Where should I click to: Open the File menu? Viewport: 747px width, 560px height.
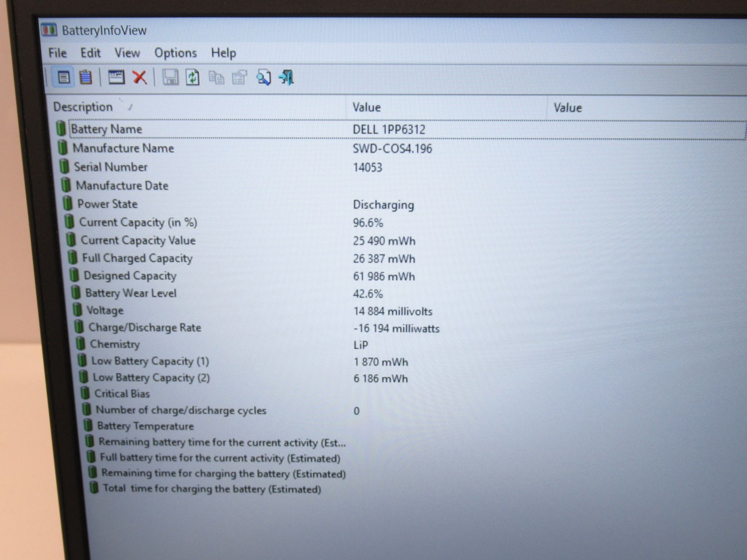point(57,53)
